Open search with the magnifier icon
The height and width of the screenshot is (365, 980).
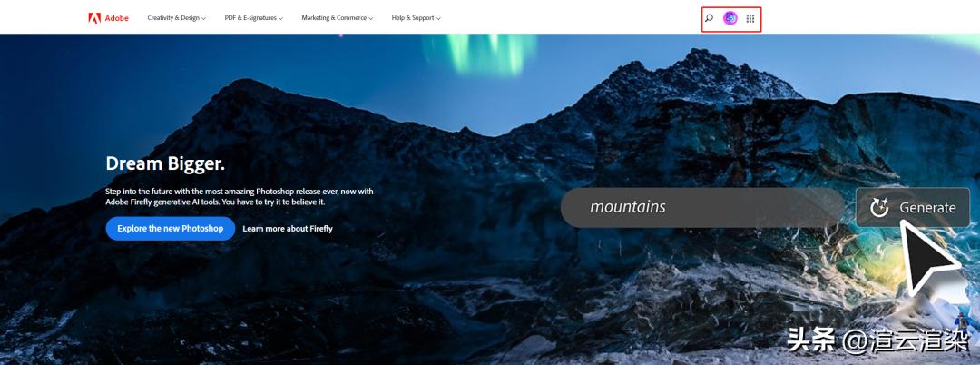click(x=709, y=18)
